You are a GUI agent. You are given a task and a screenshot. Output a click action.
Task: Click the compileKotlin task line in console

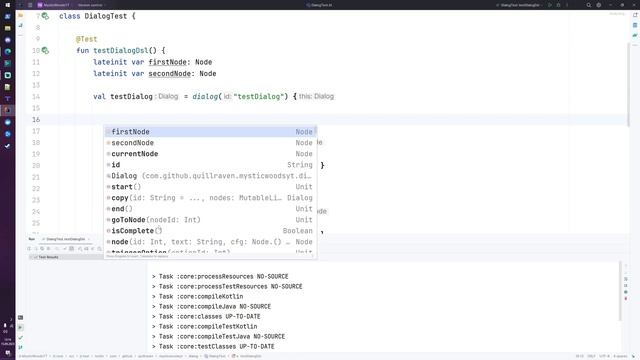coord(198,297)
